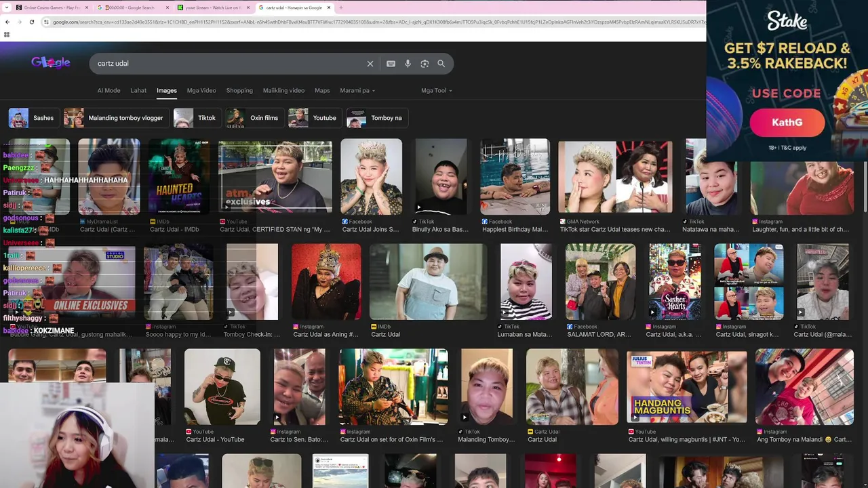The image size is (868, 488).
Task: Open Shopping results tab
Action: click(x=239, y=90)
